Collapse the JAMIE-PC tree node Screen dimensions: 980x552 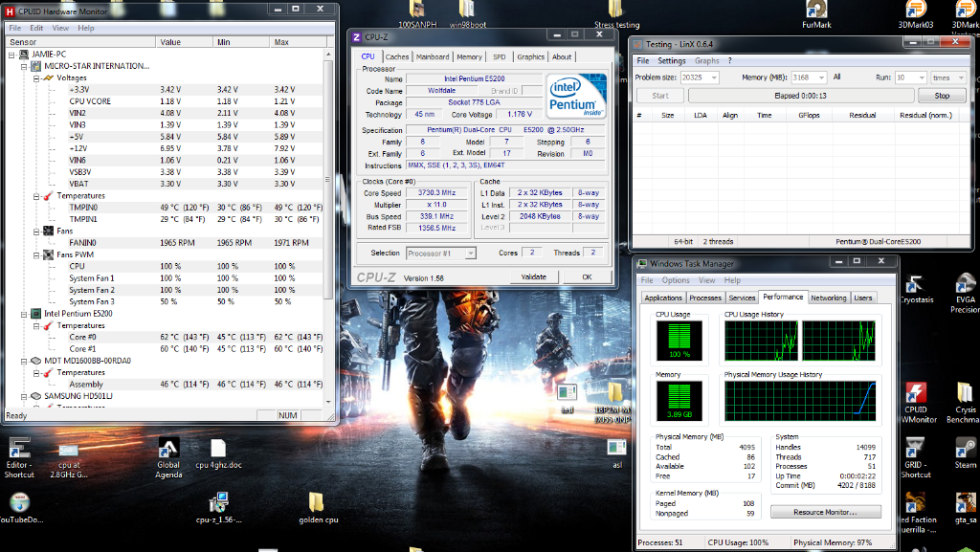[x=11, y=55]
